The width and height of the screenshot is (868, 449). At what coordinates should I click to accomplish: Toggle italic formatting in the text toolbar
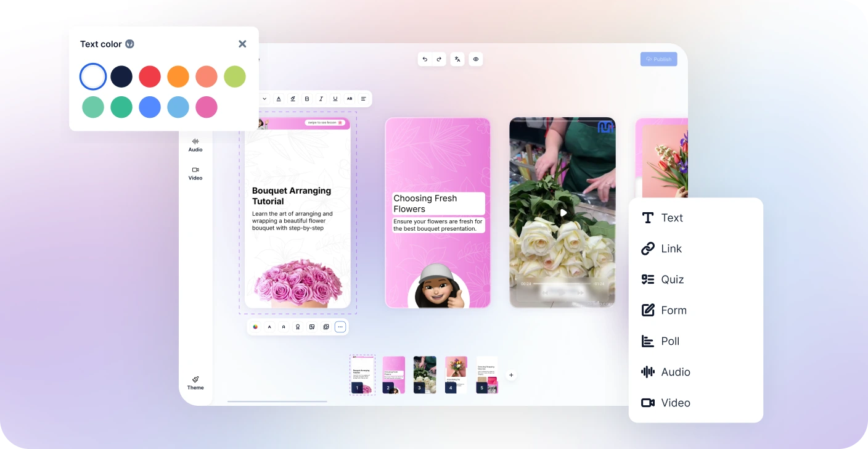pyautogui.click(x=321, y=98)
